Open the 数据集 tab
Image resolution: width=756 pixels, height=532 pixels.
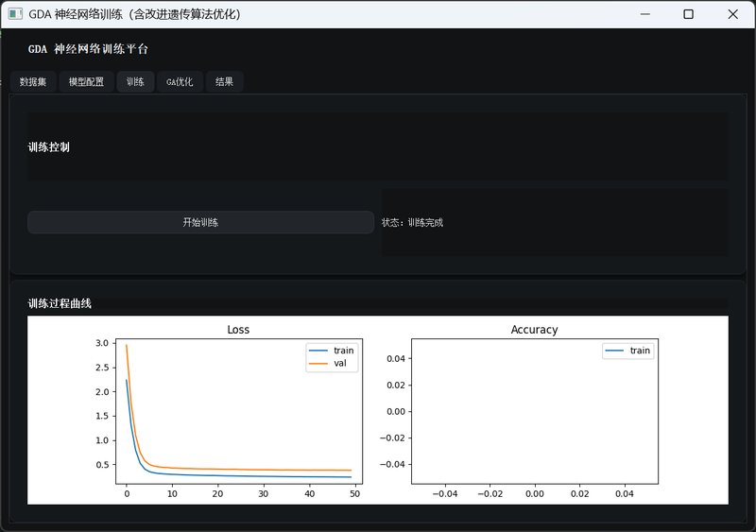[x=33, y=81]
